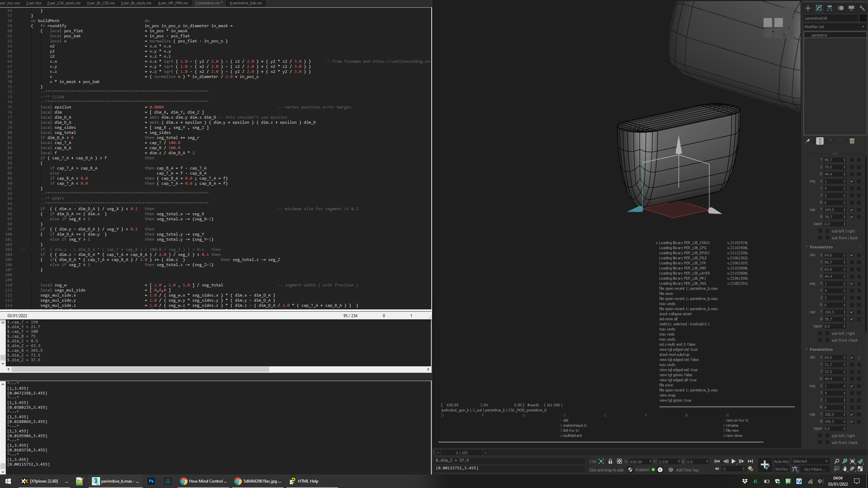The width and height of the screenshot is (868, 488).
Task: Go to the end frame
Action: pos(750,461)
